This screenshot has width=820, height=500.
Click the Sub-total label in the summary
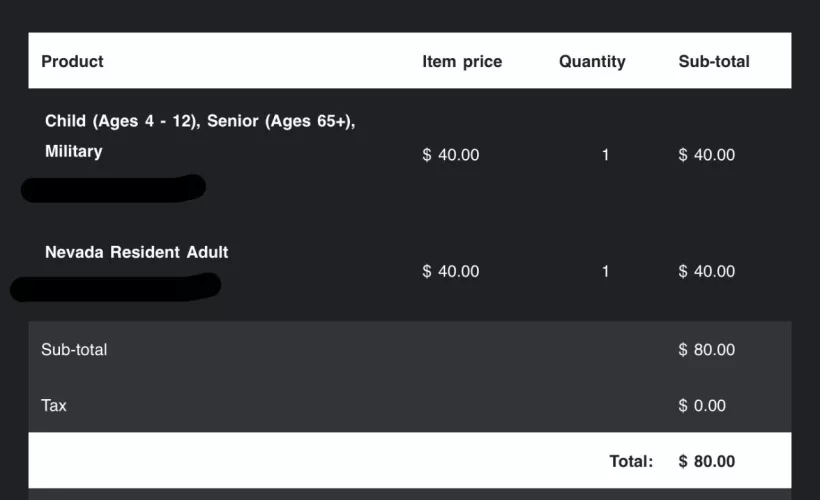pos(74,350)
